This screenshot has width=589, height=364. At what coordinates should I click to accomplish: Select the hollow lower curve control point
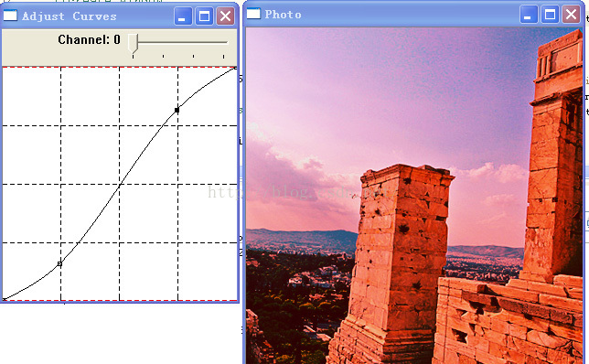[x=59, y=264]
